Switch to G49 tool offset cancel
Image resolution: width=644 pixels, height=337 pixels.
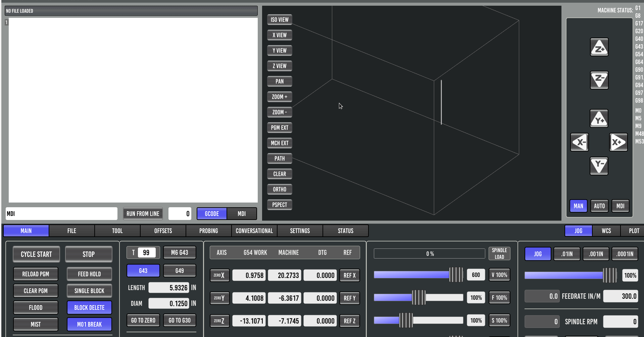180,271
